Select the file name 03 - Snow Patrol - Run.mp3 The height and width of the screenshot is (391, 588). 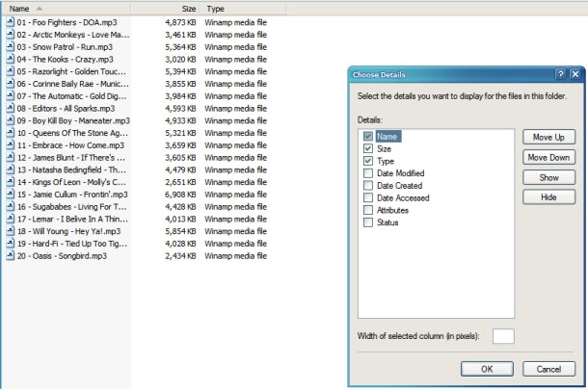(65, 47)
